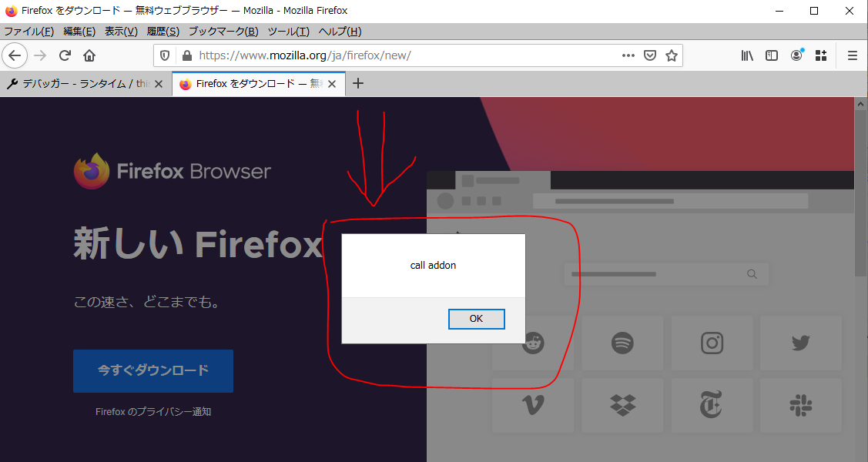Click the Reddit tile icon
The height and width of the screenshot is (462, 868).
[533, 343]
